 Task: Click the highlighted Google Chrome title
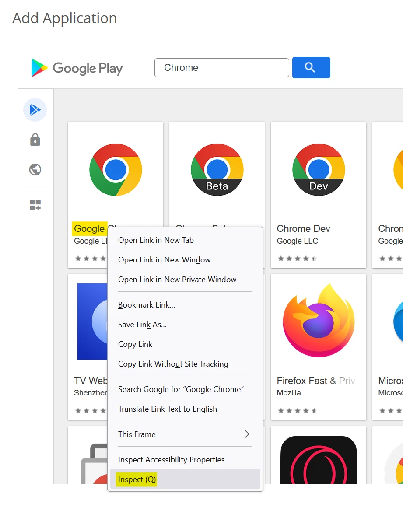point(90,228)
